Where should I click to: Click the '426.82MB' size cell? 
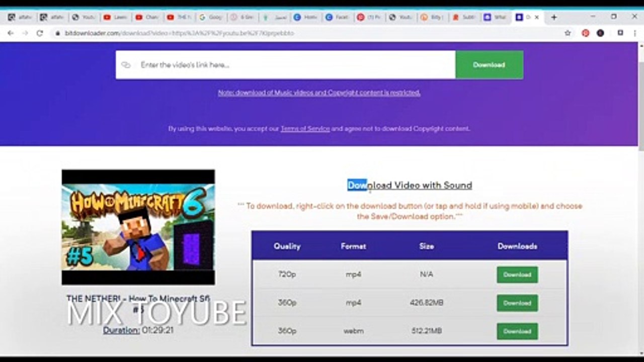click(426, 303)
